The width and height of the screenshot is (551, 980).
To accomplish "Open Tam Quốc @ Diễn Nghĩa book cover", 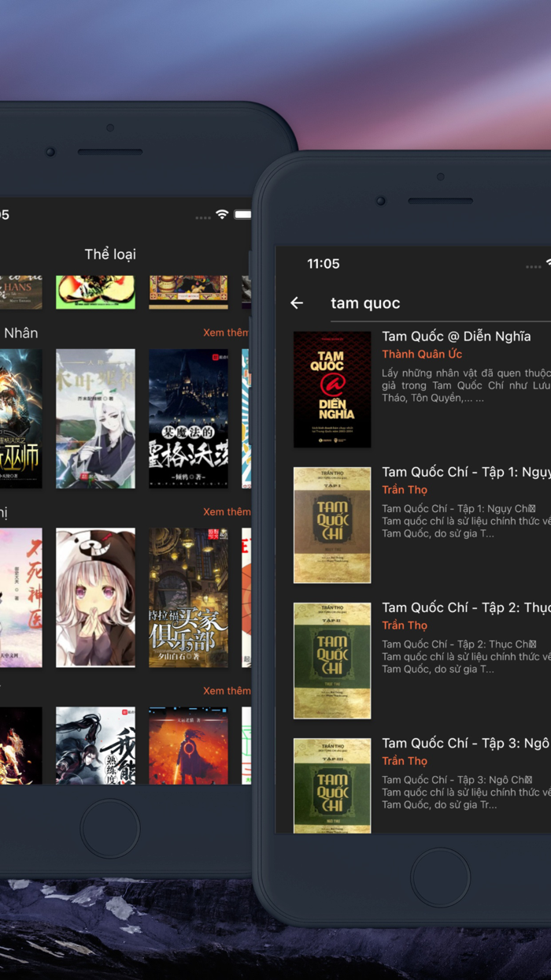I will click(332, 389).
